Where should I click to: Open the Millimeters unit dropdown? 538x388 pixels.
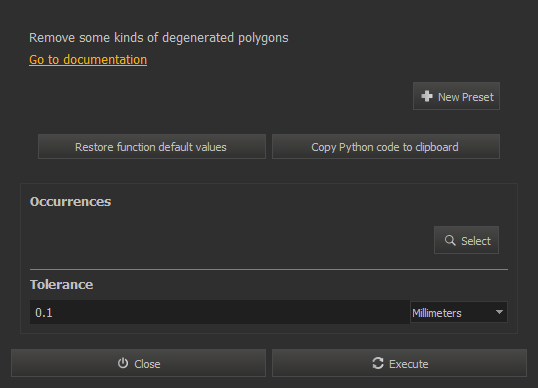(x=459, y=312)
